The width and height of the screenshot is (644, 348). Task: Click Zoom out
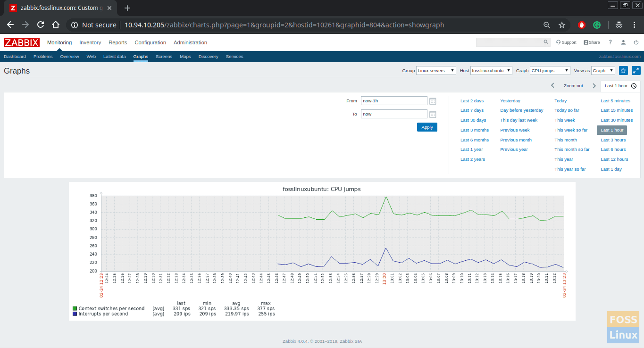(x=573, y=86)
